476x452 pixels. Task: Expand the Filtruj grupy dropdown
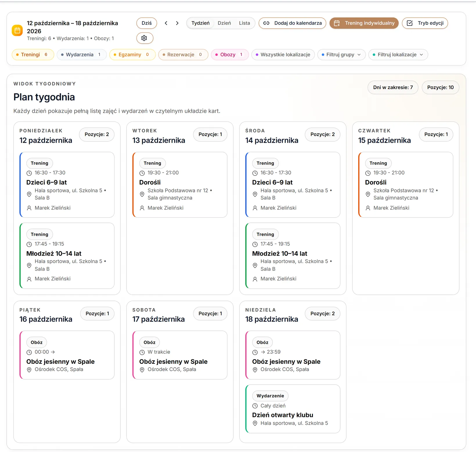click(341, 55)
